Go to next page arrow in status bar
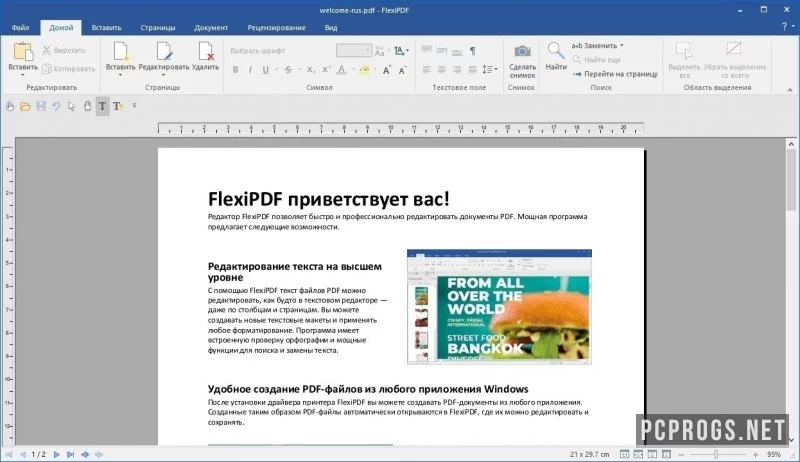This screenshot has height=462, width=800. tap(57, 454)
